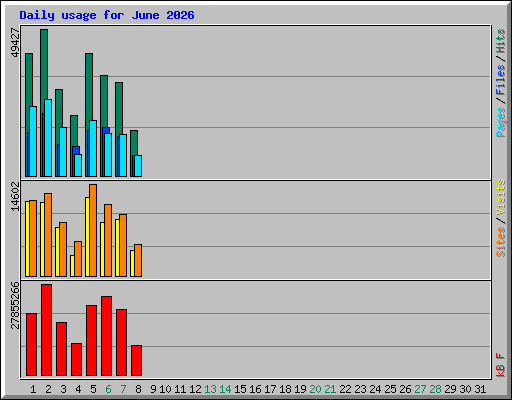Click green weekend day 20 label
The height and width of the screenshot is (400, 512).
click(315, 389)
